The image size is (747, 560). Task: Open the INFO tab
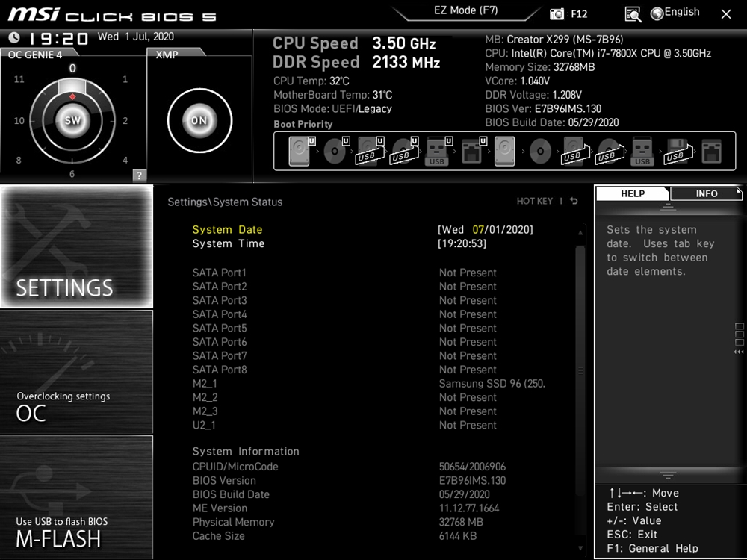point(706,193)
